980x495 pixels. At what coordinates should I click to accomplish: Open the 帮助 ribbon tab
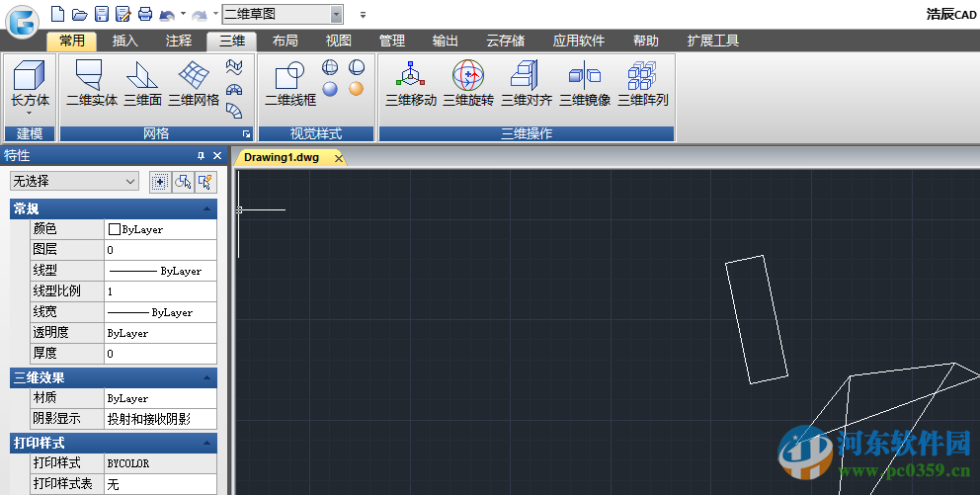[646, 41]
